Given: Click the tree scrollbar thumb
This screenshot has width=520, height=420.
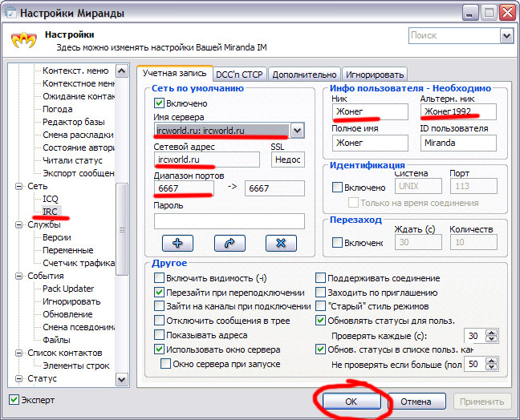Looking at the screenshot, I should pyautogui.click(x=122, y=229).
